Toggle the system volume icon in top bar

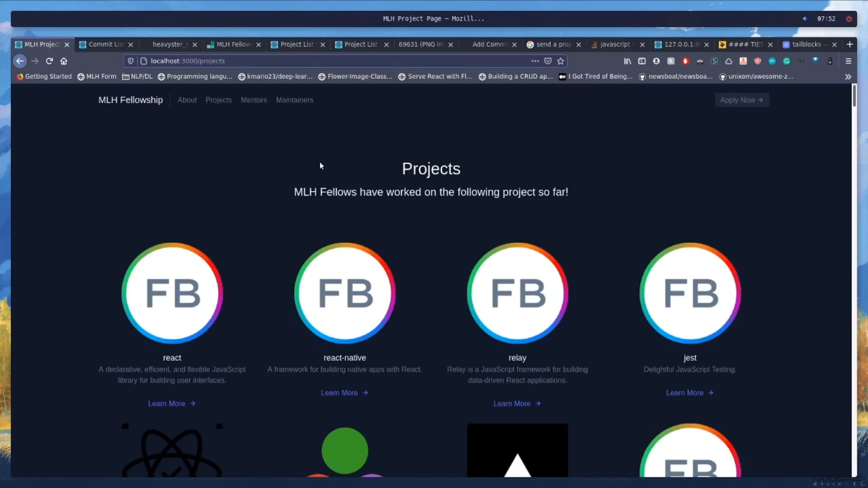[x=805, y=19]
